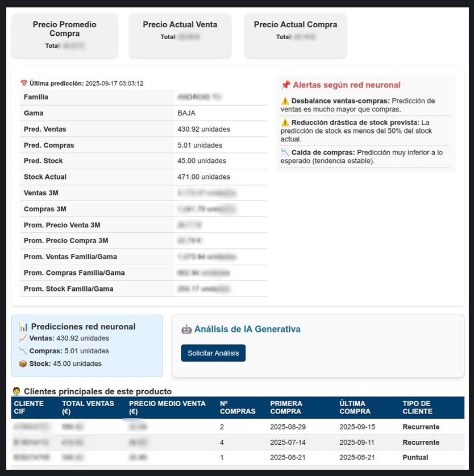Select the Puntual client type cell

[x=415, y=457]
